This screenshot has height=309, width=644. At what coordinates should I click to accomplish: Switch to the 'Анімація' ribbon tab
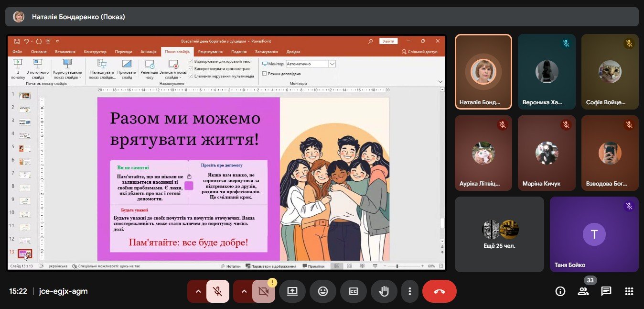coord(148,52)
